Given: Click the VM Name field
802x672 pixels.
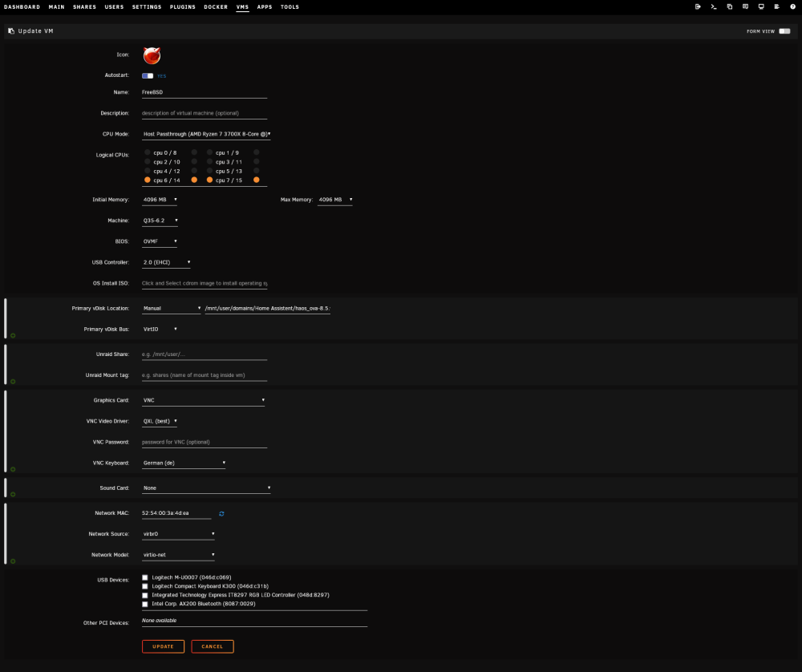Looking at the screenshot, I should 205,92.
